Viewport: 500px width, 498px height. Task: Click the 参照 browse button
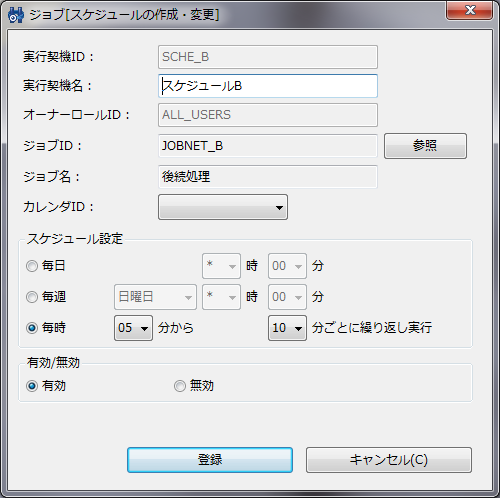click(x=425, y=146)
